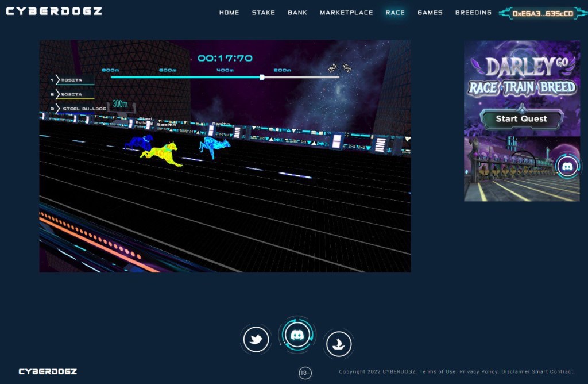This screenshot has height=384, width=588.
Task: Open the Twitter icon at page bottom
Action: (255, 339)
